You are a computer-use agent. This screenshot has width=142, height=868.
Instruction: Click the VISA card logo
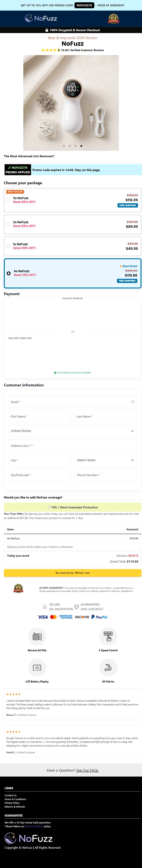pos(43,617)
